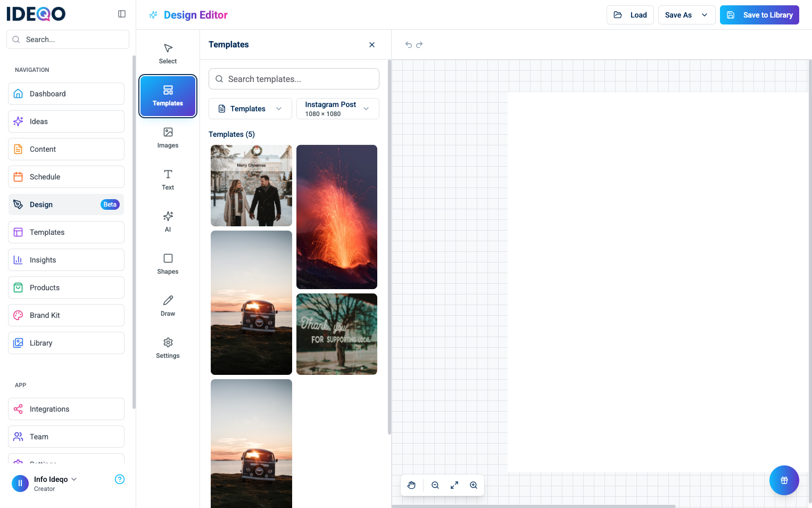
Task: Select the Merry Christmas template thumbnail
Action: tap(251, 185)
